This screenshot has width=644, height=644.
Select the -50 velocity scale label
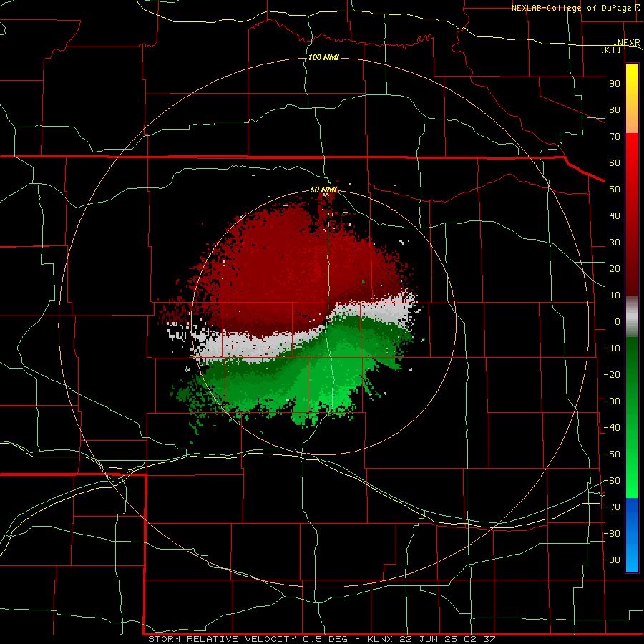612,454
